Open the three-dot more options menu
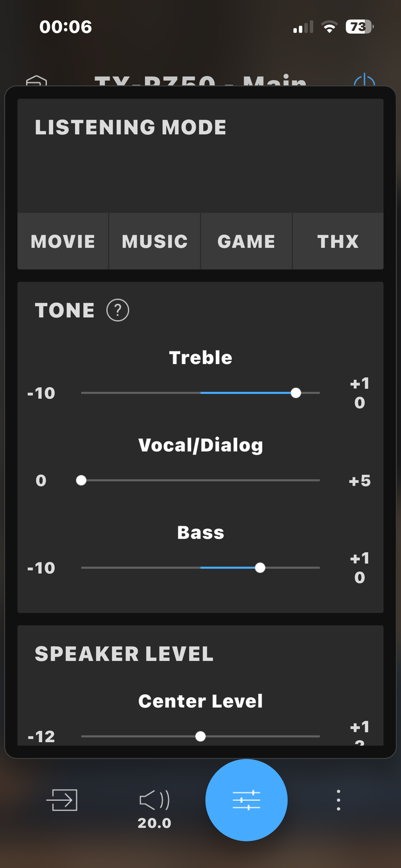Viewport: 401px width, 868px height. coord(339,800)
